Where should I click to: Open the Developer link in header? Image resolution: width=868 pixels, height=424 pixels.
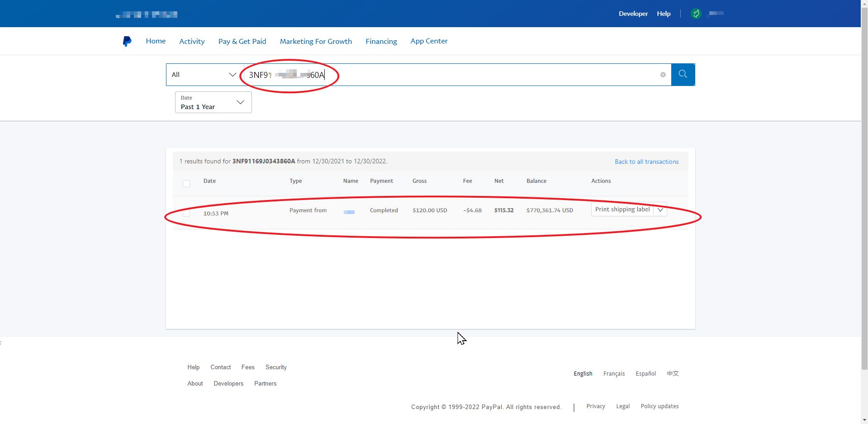[x=633, y=14]
